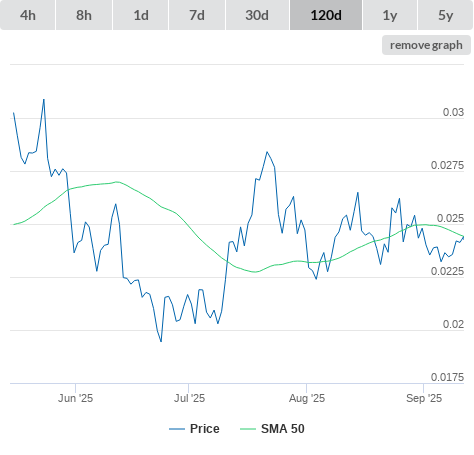Switch to the 8h time range
The width and height of the screenshot is (474, 455).
[84, 15]
